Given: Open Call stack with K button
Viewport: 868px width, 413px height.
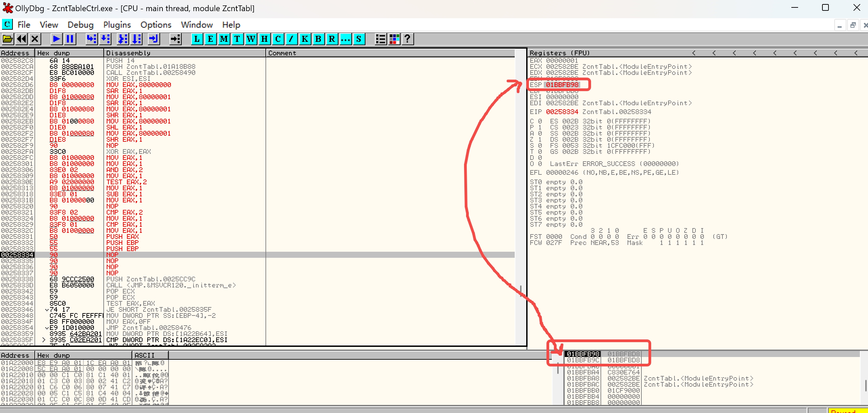Looking at the screenshot, I should (305, 39).
